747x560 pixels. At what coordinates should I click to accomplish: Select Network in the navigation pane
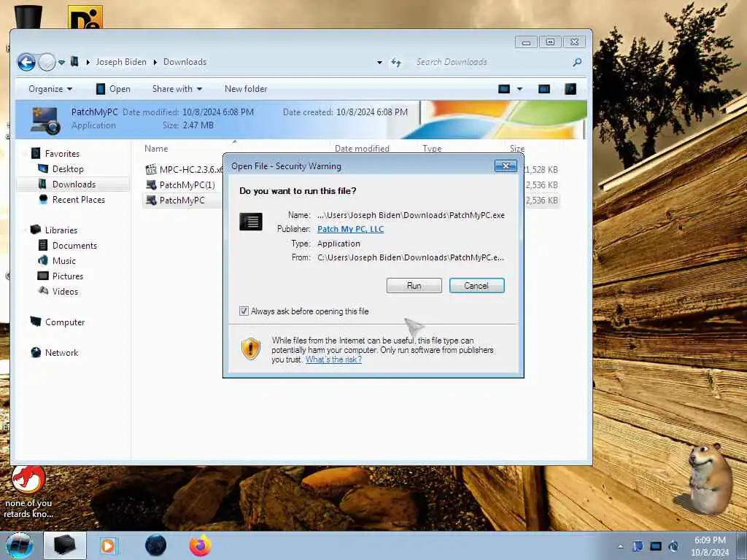(x=61, y=352)
